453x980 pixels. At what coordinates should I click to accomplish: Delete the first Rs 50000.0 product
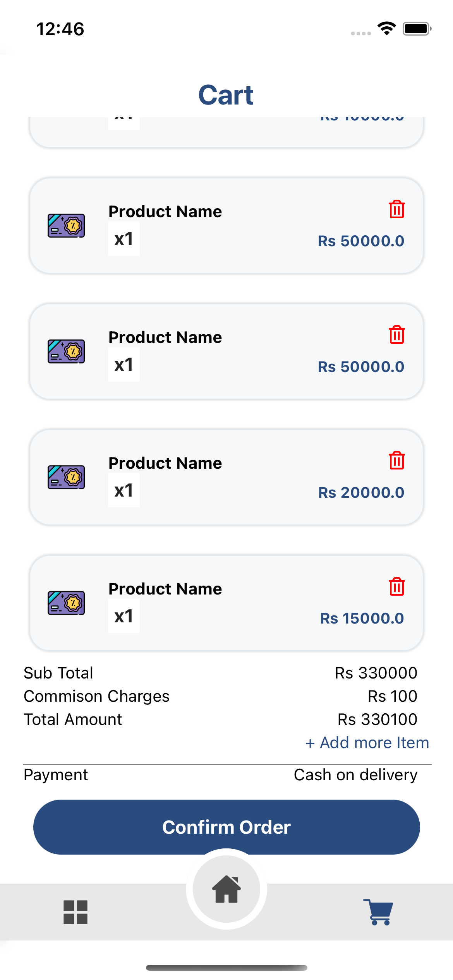click(396, 209)
